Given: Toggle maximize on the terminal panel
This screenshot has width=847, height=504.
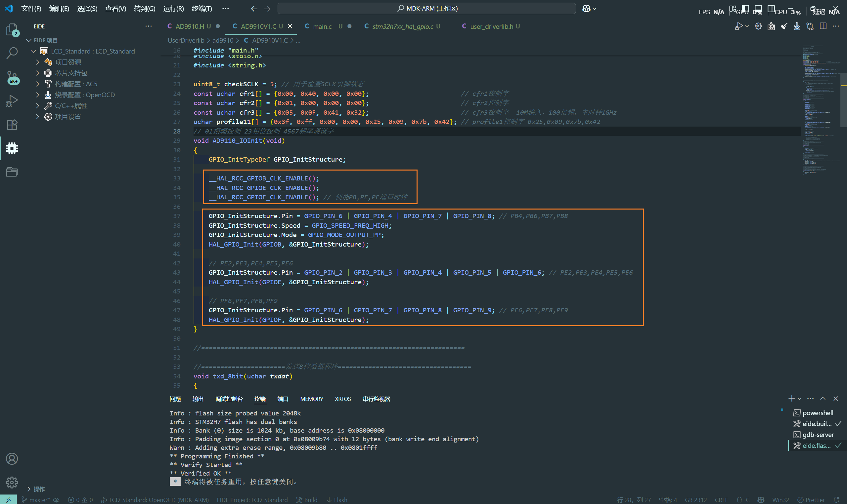Looking at the screenshot, I should (823, 399).
